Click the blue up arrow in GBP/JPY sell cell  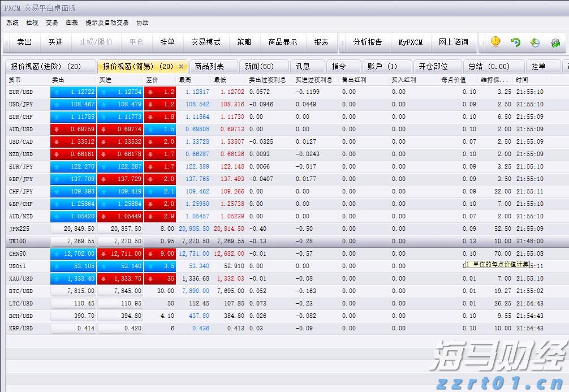coord(57,179)
